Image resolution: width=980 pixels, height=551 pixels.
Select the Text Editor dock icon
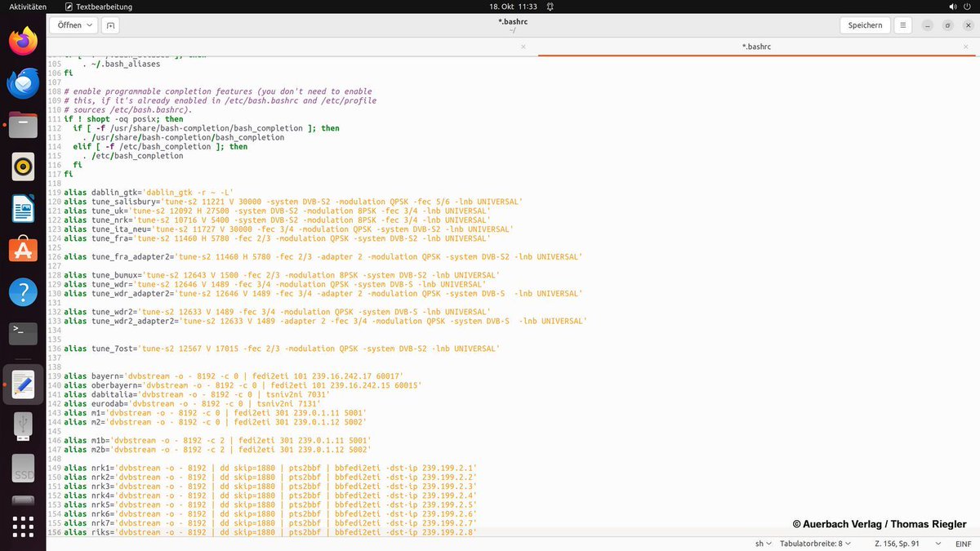tap(24, 384)
